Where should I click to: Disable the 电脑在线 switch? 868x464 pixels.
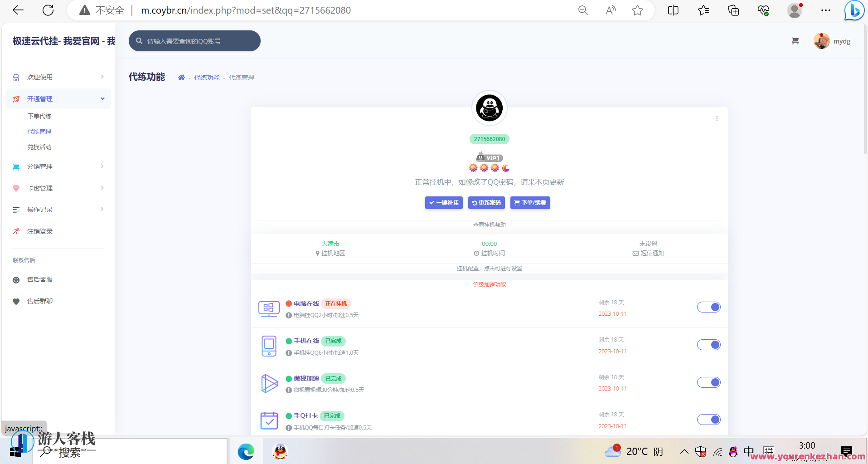tap(708, 307)
